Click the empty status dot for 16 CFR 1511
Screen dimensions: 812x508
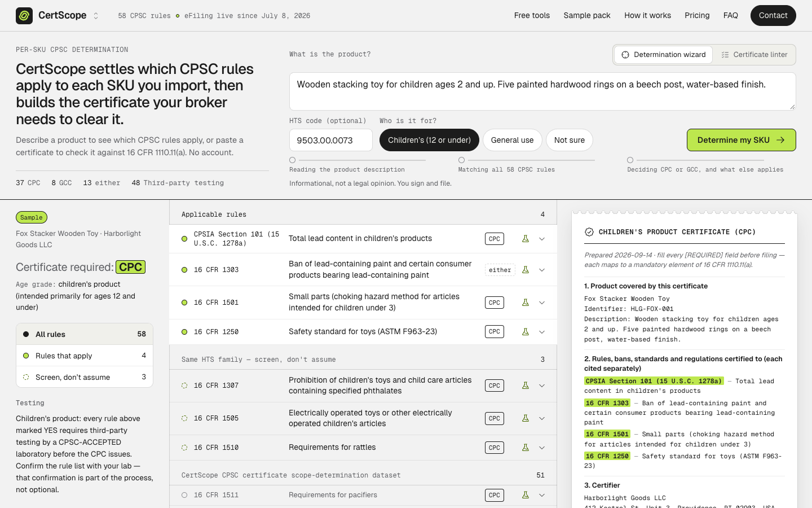(x=184, y=495)
